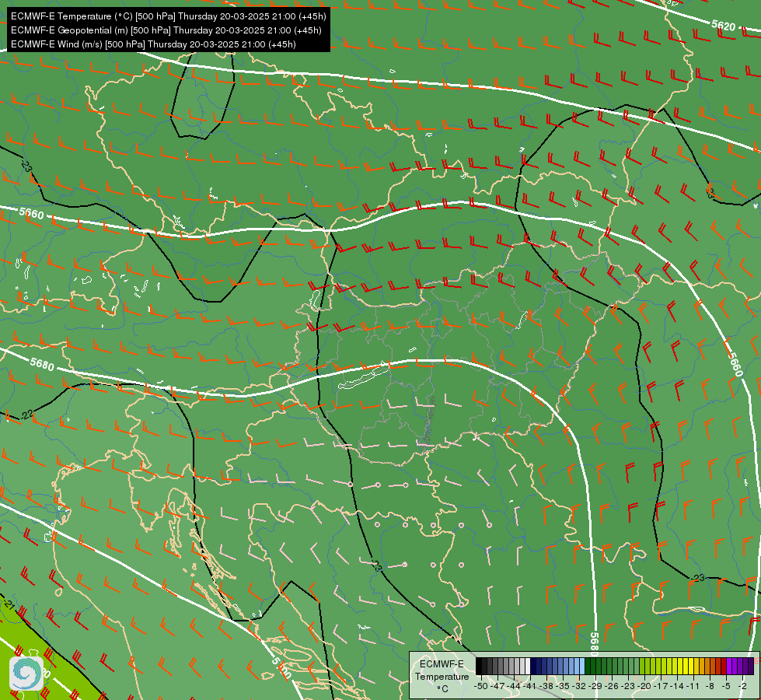This screenshot has width=761, height=700.
Task: Click the legend tick label -14
Action: click(676, 687)
